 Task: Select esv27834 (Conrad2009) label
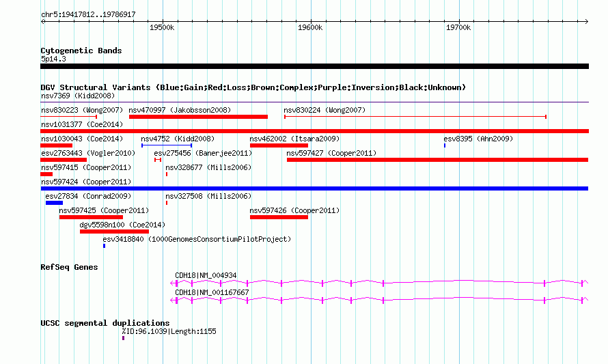coord(88,196)
